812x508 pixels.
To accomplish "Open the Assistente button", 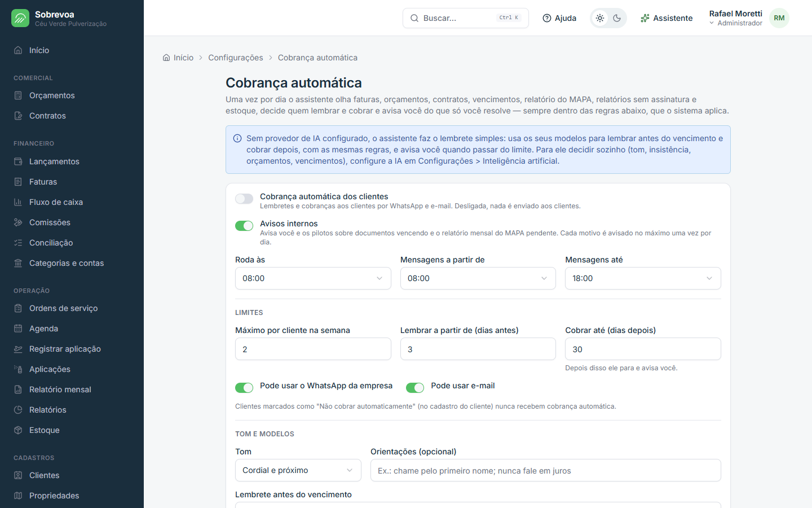I will 667,18.
